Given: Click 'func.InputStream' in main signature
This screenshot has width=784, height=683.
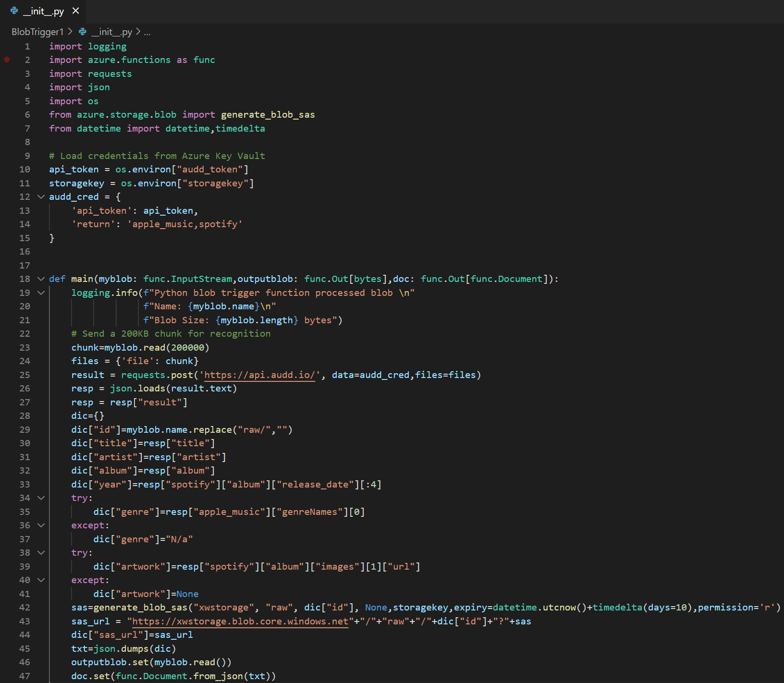Looking at the screenshot, I should point(188,279).
